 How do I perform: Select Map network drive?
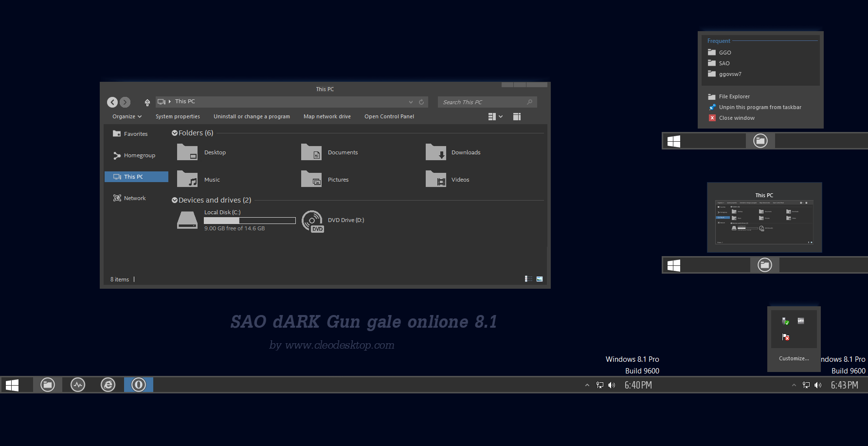[x=327, y=116]
